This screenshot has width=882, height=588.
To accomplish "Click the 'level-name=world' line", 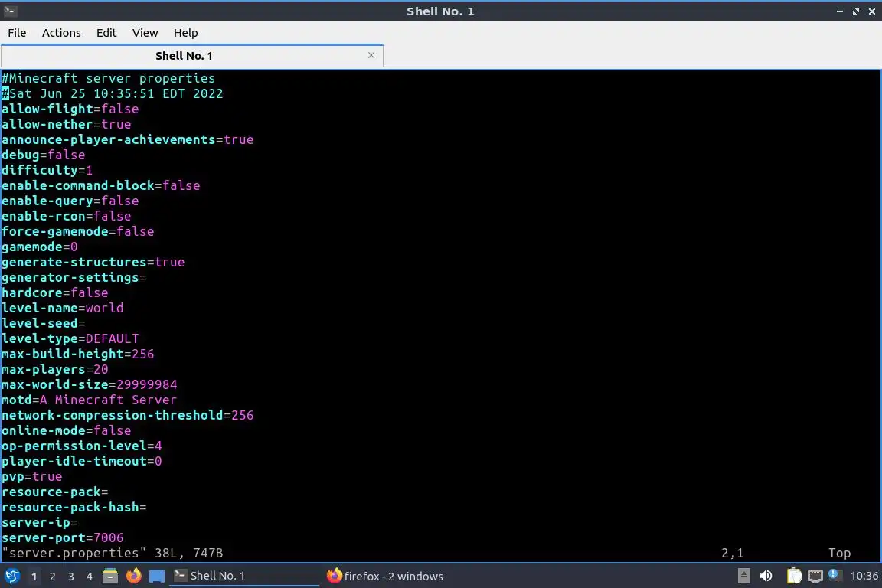I will click(63, 308).
